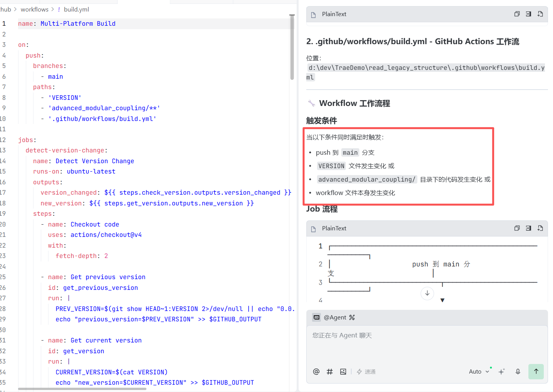Click the wrench emoji beside Workflow heading
Viewport: 553px width, 392px height.
click(x=311, y=103)
